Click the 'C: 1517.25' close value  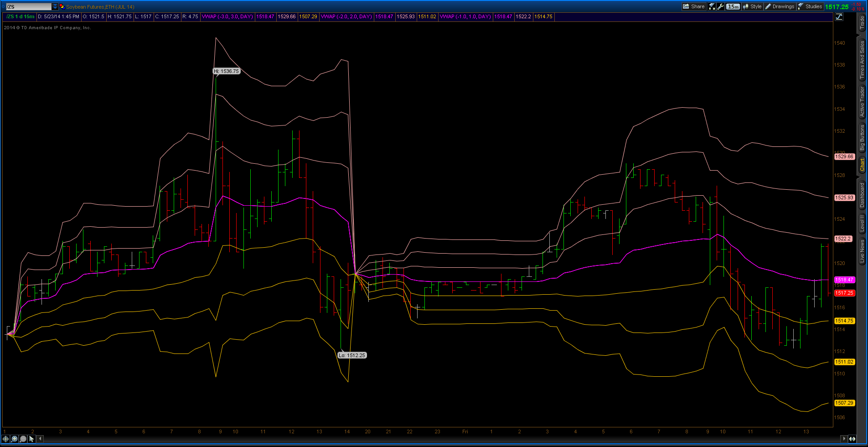pyautogui.click(x=167, y=16)
